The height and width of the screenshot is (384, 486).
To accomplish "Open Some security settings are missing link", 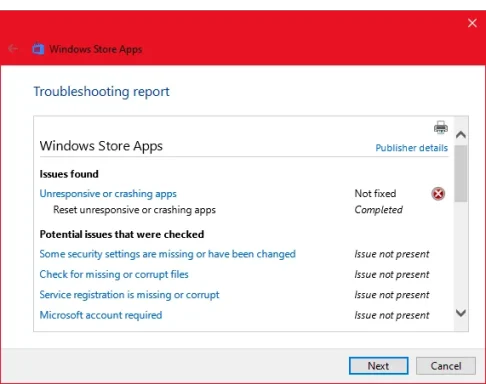I will pos(167,254).
